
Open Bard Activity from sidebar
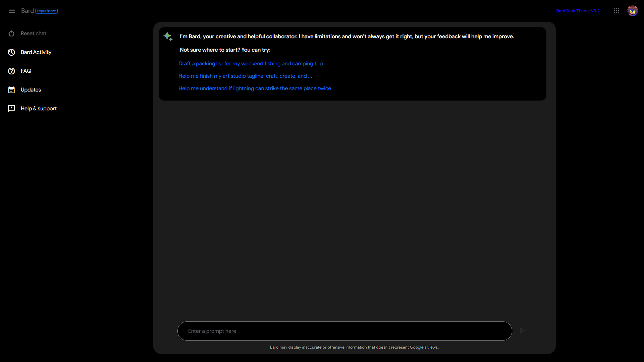pyautogui.click(x=36, y=52)
